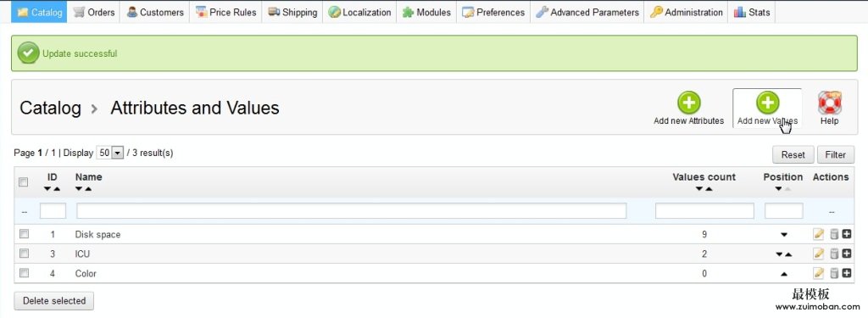This screenshot has height=318, width=868.
Task: Sort descending by Values count arrow
Action: click(699, 189)
